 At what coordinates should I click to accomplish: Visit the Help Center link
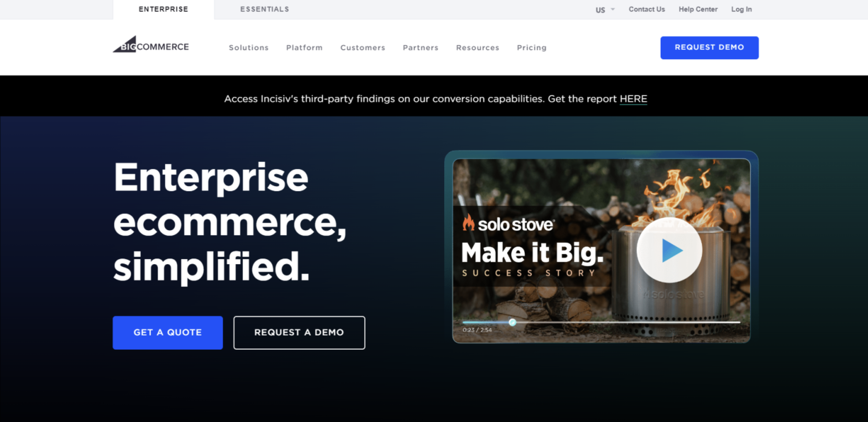[698, 9]
